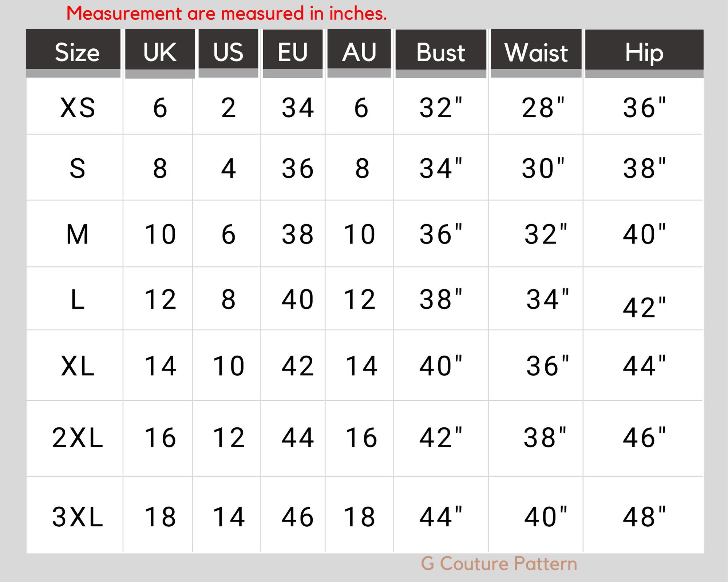Click the XS size row label

coord(78,108)
